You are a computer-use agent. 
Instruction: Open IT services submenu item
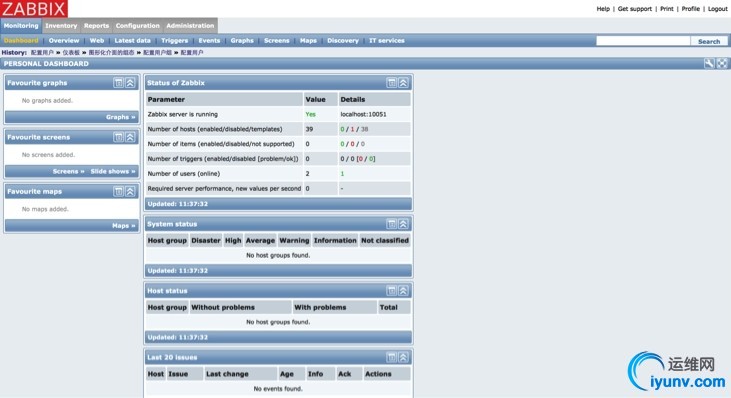click(x=387, y=41)
